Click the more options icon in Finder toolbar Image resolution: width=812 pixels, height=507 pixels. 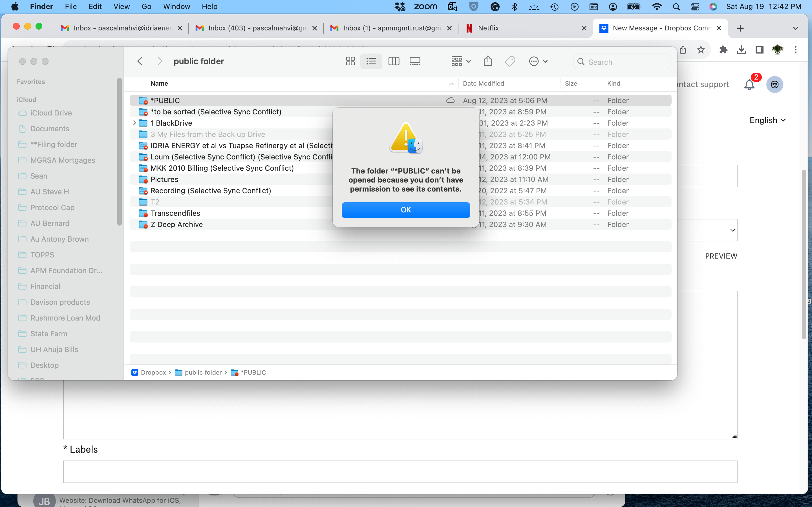[534, 61]
